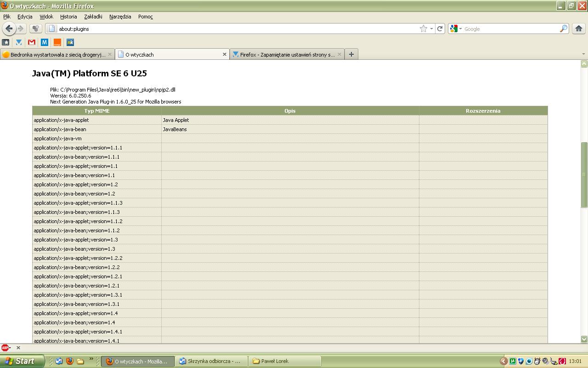The image size is (588, 368).
Task: Open the Gmail bookmark icon
Action: pos(32,42)
